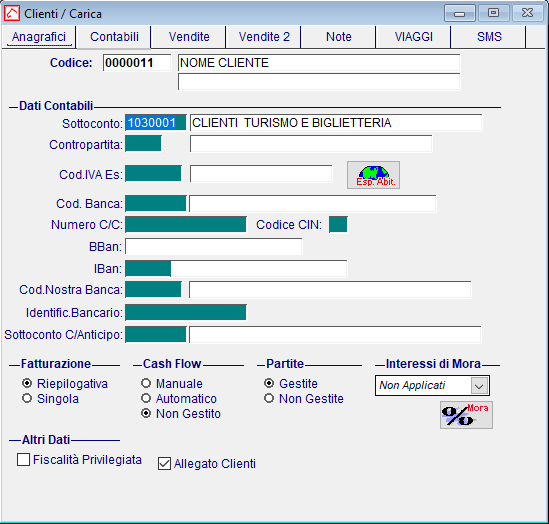Expand the Interessi di Mora dropdown
The height and width of the screenshot is (524, 549).
tap(479, 386)
